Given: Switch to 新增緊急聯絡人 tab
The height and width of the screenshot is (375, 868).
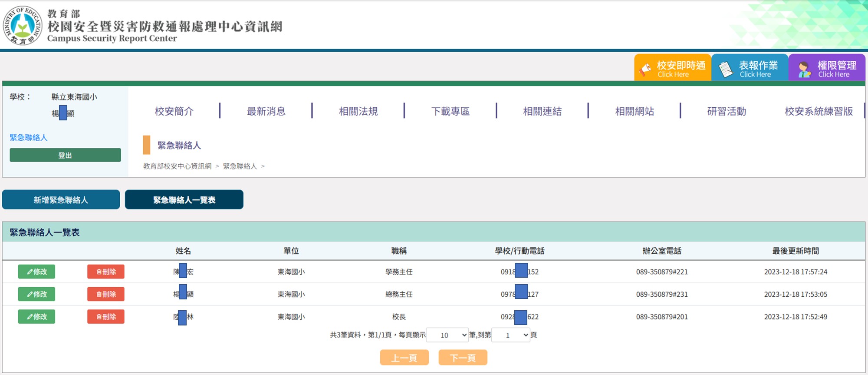Looking at the screenshot, I should (61, 200).
